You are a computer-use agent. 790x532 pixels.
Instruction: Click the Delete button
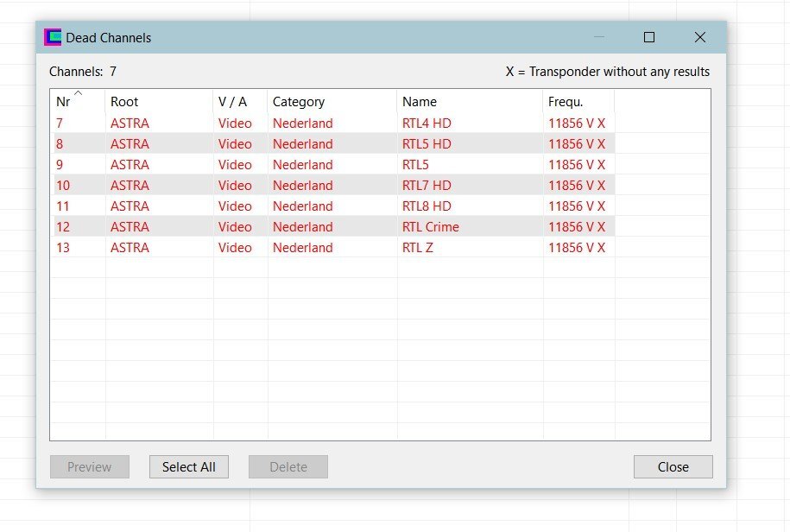288,467
